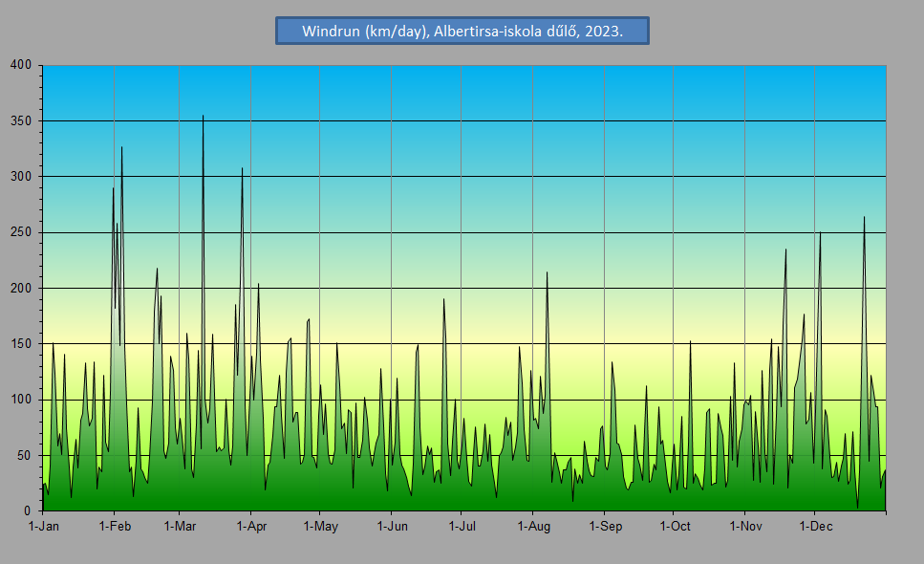This screenshot has height=564, width=924.
Task: Select the 1-Apr date label
Action: point(250,526)
